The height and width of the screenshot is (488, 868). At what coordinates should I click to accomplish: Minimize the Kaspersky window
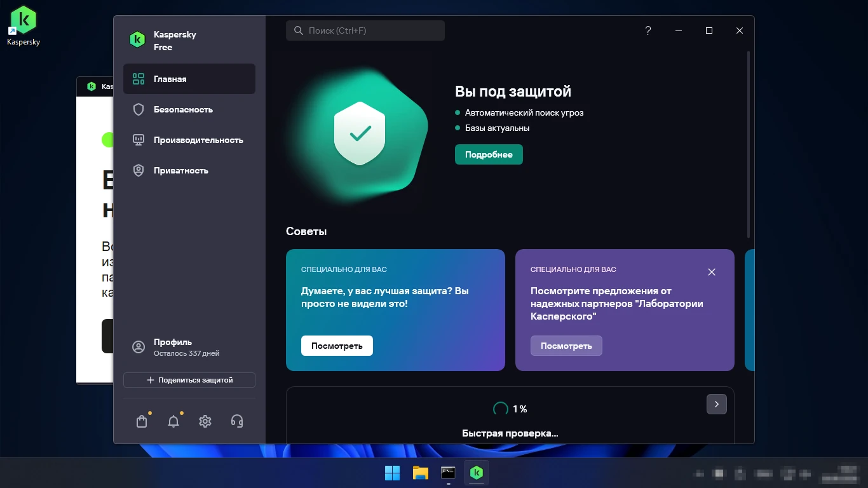[x=679, y=30]
